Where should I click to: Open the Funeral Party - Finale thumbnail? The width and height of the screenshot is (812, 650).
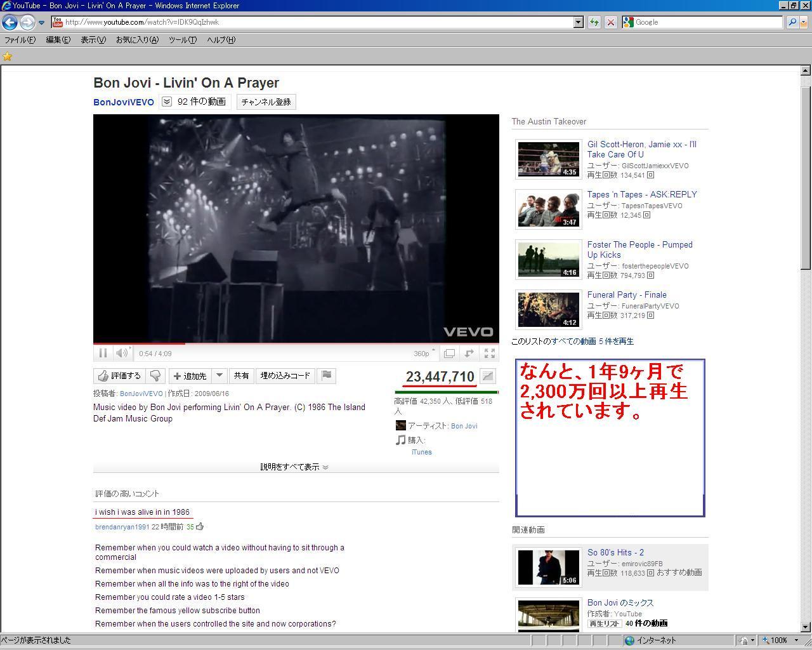click(549, 309)
